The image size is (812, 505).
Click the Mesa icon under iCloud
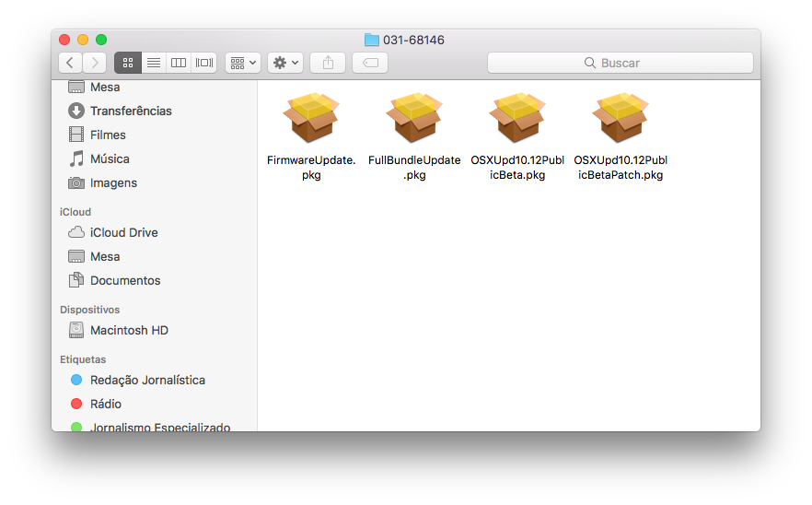click(x=76, y=256)
